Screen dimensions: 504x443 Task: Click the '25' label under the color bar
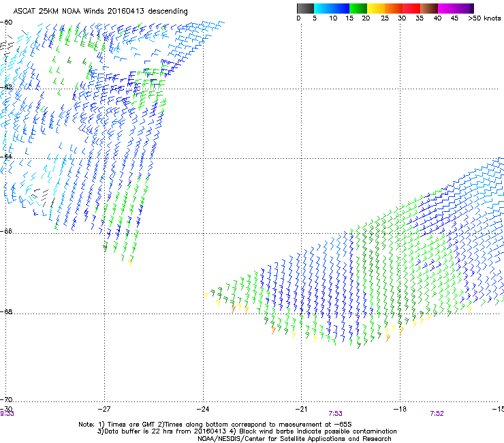[385, 18]
